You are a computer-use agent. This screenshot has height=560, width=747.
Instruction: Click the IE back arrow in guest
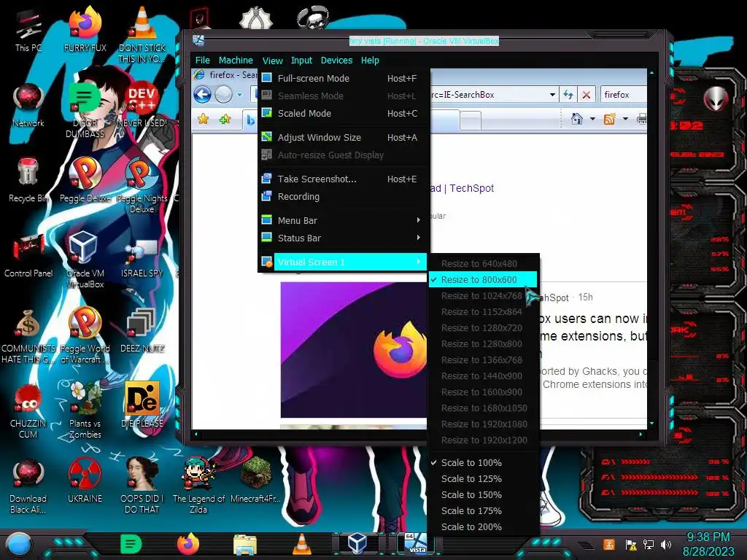[x=203, y=95]
